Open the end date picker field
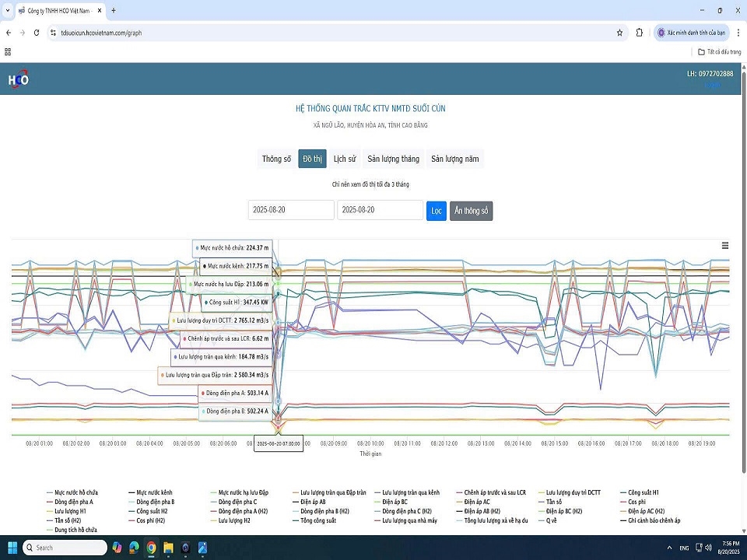Screen dimensions: 747x560 [x=380, y=211]
